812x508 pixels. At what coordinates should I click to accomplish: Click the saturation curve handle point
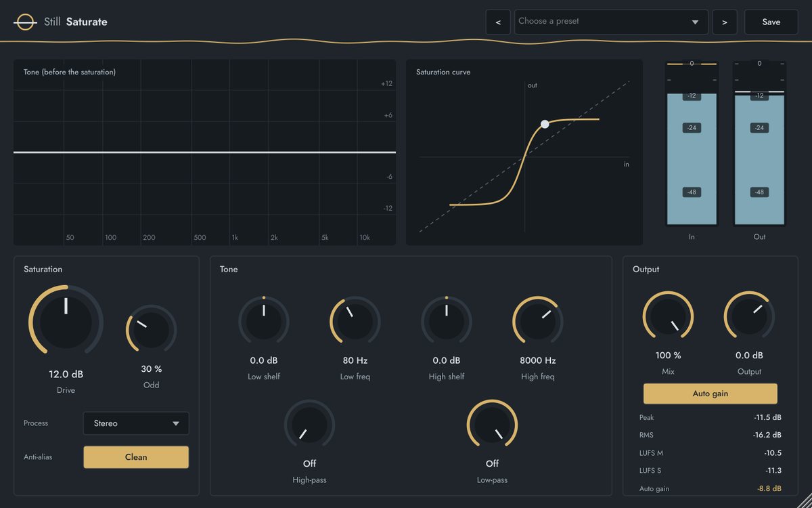point(545,124)
